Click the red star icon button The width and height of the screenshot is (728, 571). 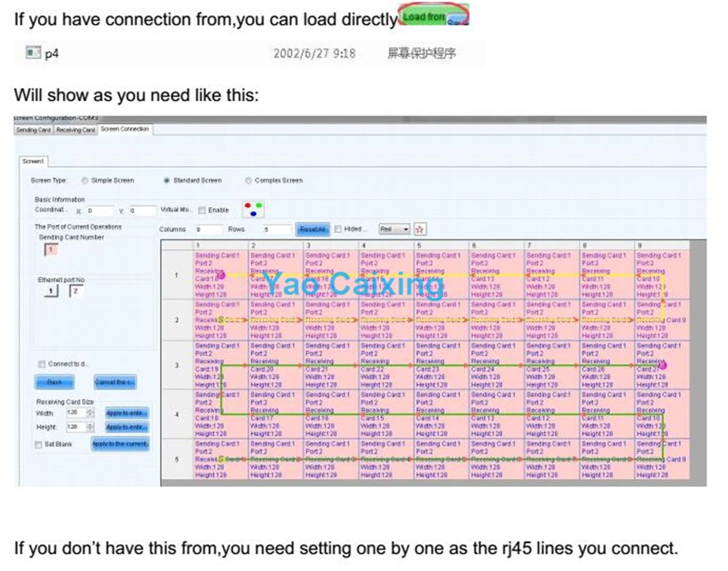(x=420, y=229)
